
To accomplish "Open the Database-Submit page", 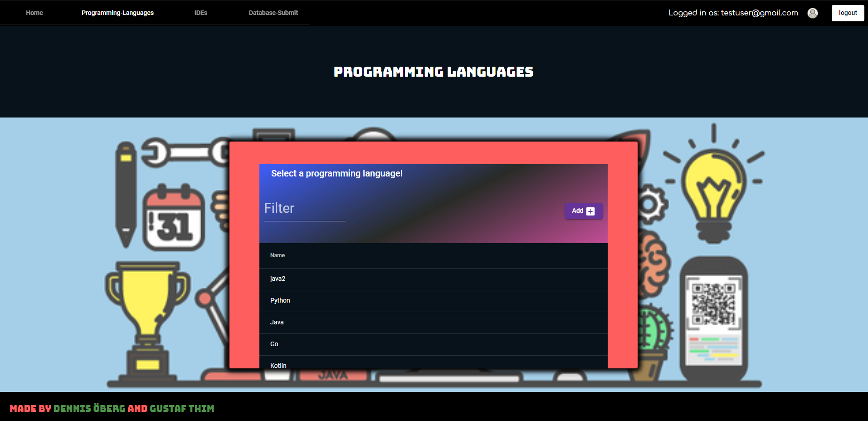I will (273, 13).
